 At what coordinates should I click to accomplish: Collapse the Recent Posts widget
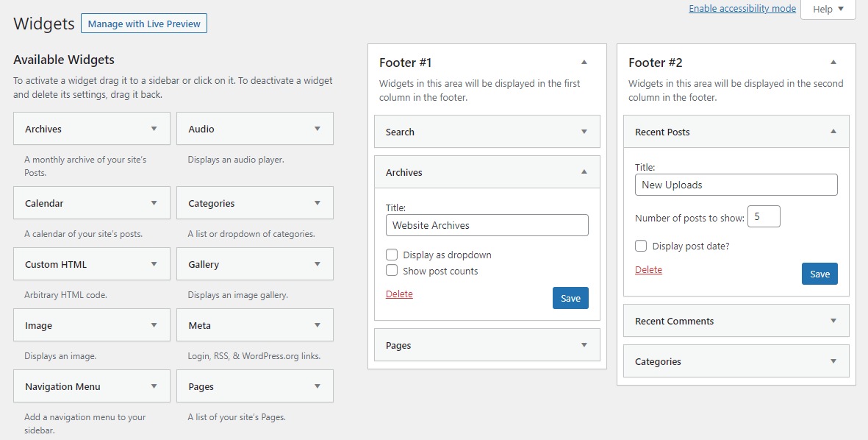pyautogui.click(x=833, y=131)
